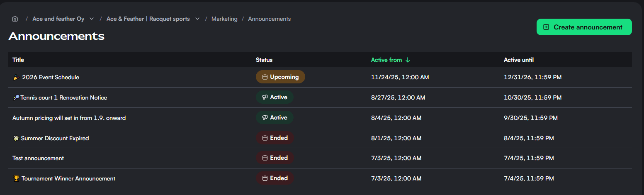
Task: Sort by the Status column header
Action: (264, 60)
